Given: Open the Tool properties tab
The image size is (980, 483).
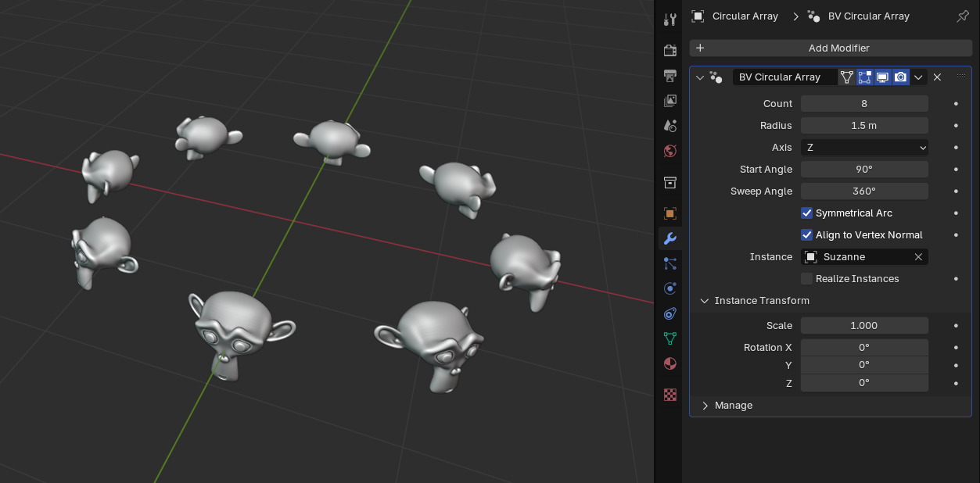Looking at the screenshot, I should [669, 20].
